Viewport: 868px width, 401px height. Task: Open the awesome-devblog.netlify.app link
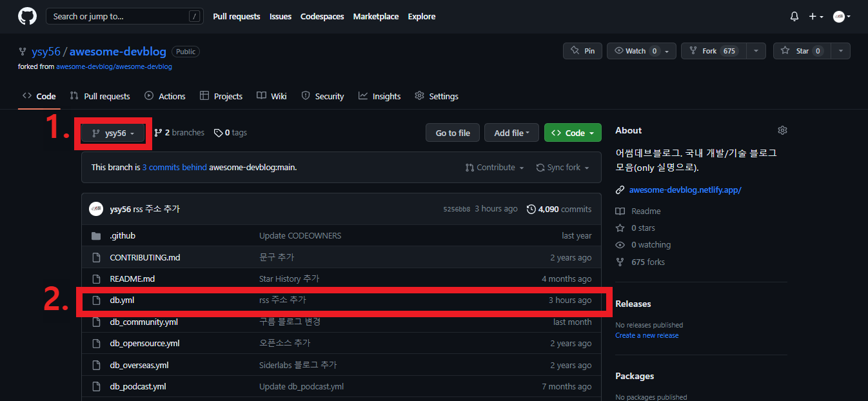[x=686, y=190]
